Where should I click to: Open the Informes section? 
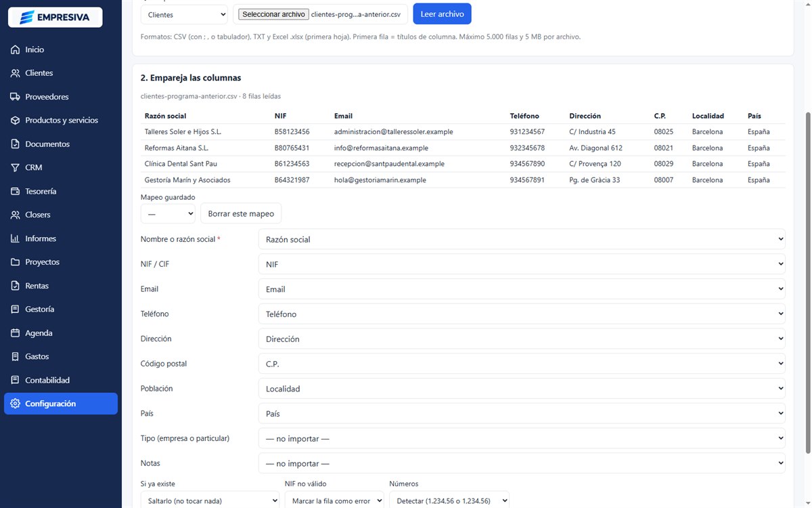[61, 238]
